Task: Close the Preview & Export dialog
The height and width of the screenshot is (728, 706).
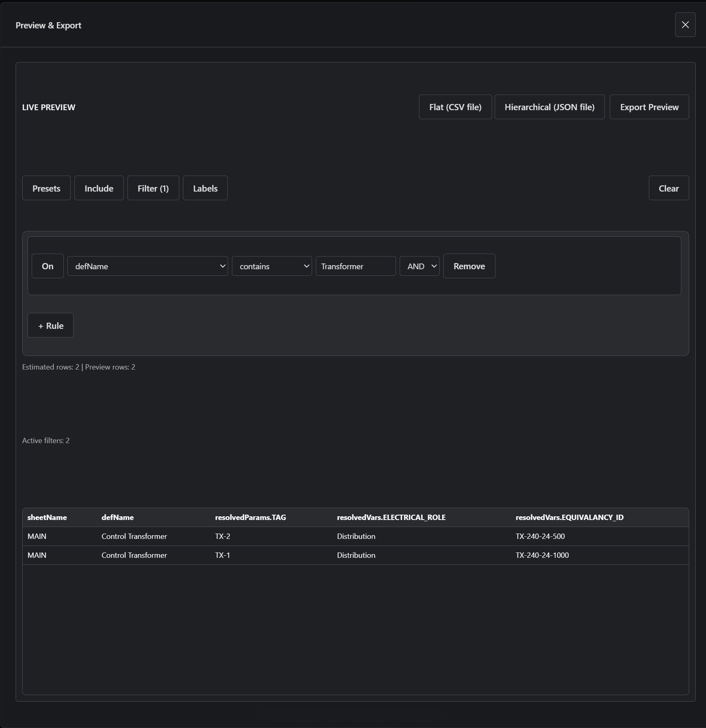Action: pos(685,25)
